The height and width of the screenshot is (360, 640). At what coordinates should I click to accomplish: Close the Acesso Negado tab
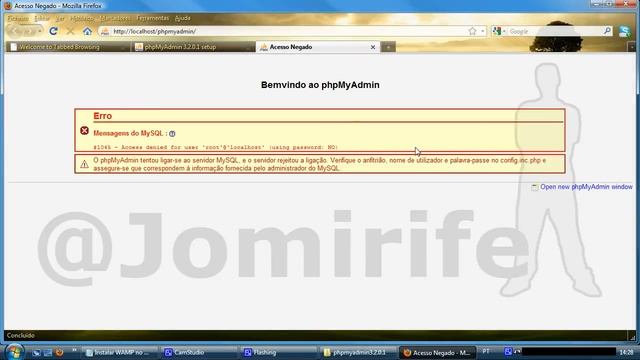[373, 47]
